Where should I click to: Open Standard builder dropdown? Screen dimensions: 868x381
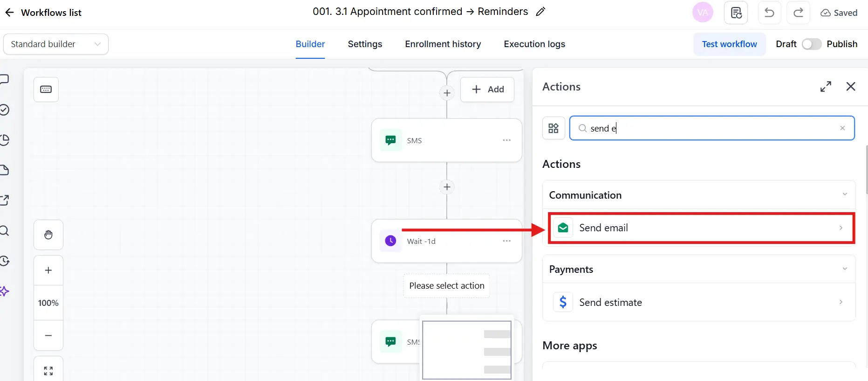tap(56, 44)
